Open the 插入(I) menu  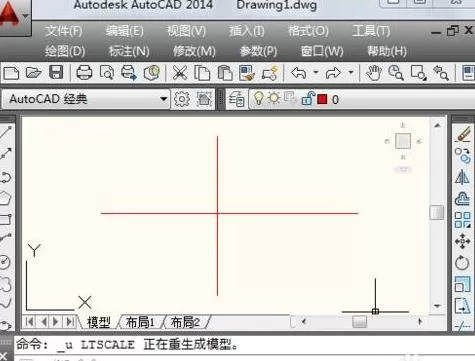(x=247, y=31)
